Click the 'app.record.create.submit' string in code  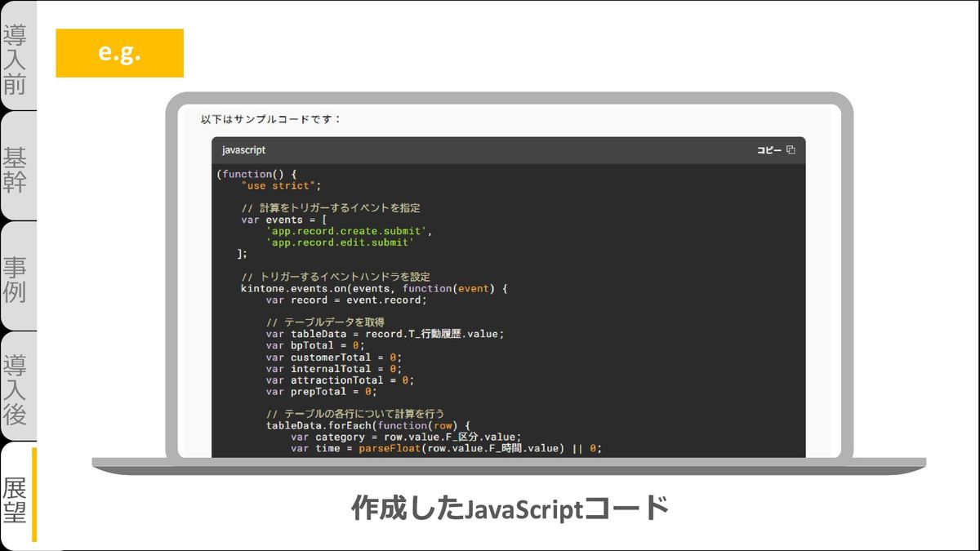[x=347, y=231]
